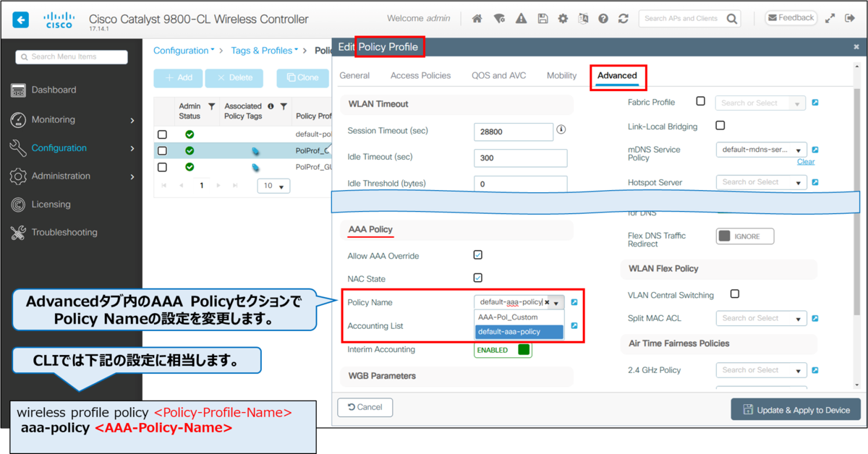Image resolution: width=868 pixels, height=454 pixels.
Task: Switch to the Mobility tab
Action: click(x=562, y=75)
